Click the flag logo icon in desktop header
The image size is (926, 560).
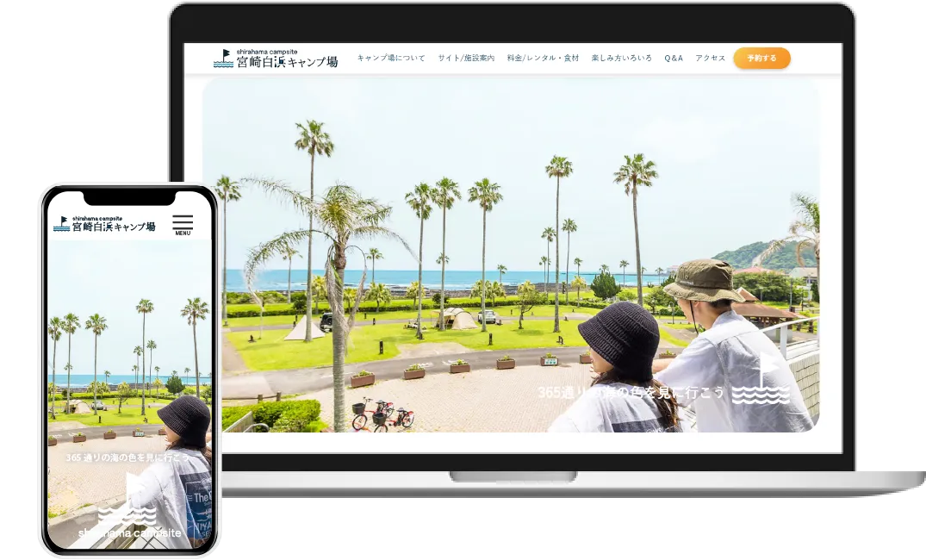227,54
